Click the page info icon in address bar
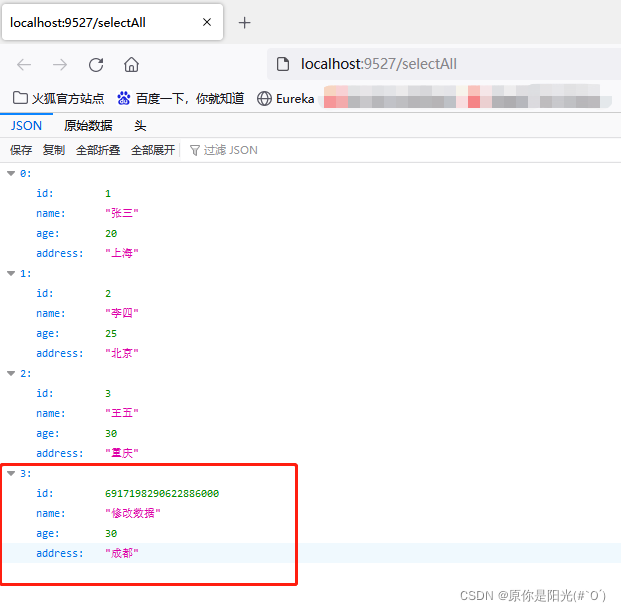The image size is (621, 612). point(283,64)
